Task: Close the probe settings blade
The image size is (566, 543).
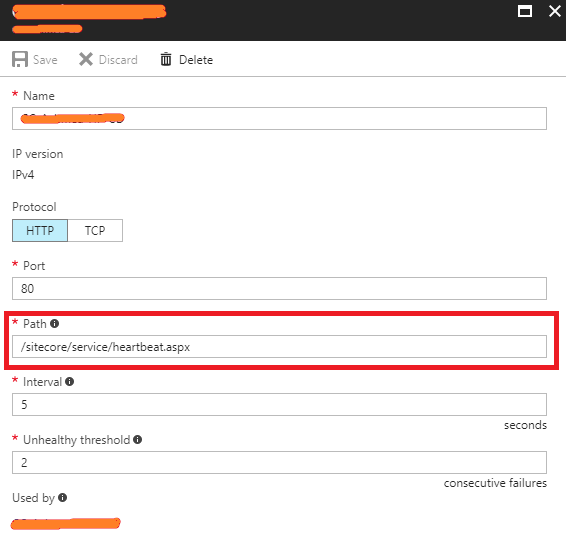Action: [x=555, y=11]
